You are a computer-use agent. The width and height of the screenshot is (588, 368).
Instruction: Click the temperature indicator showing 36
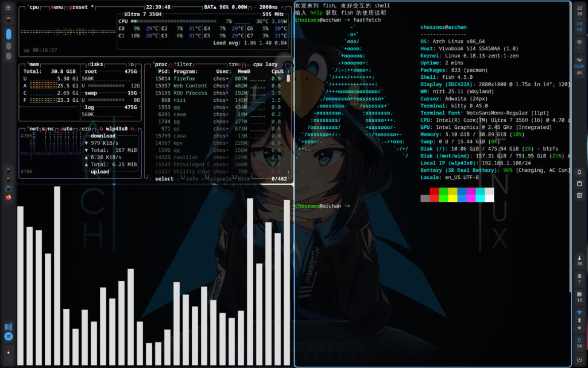pyautogui.click(x=579, y=261)
